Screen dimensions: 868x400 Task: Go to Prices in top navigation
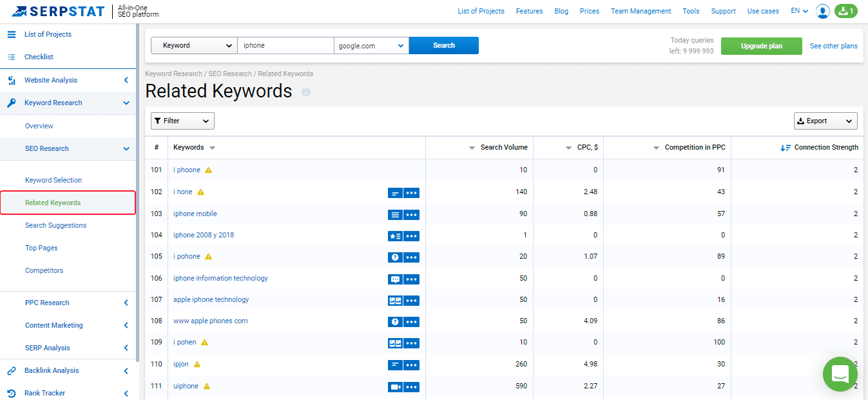[589, 11]
